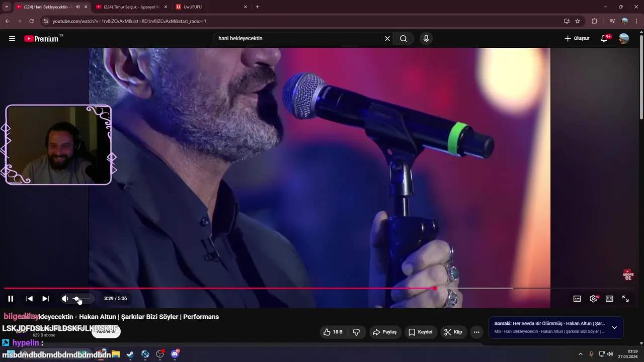
Task: Open the tab search dropdown arrow
Action: point(7,7)
